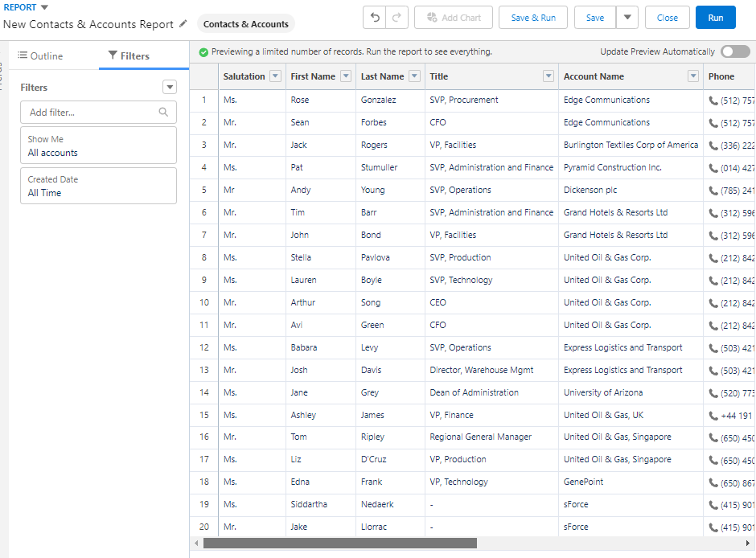This screenshot has height=558, width=756.
Task: Toggle Update Preview Automatically switch
Action: pyautogui.click(x=735, y=51)
